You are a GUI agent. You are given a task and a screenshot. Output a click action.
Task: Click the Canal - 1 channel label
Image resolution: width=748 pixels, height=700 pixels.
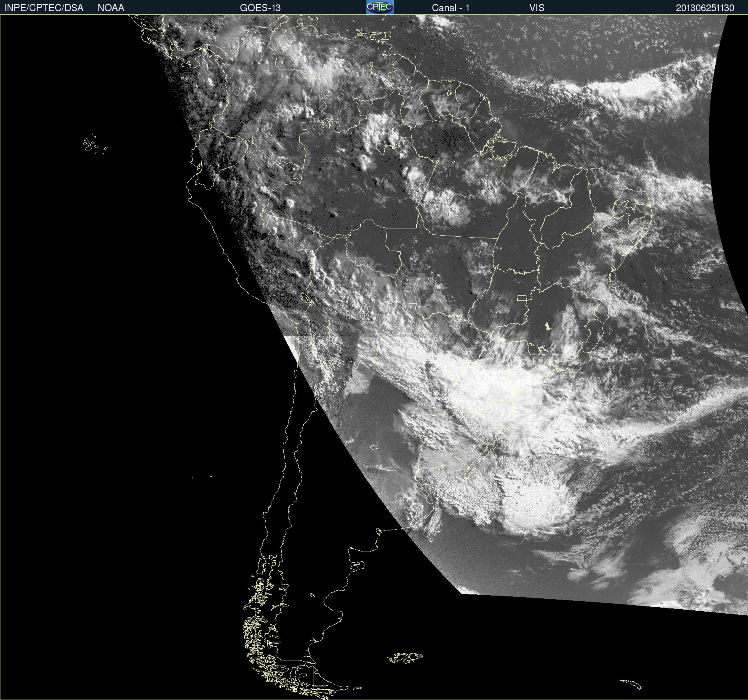click(451, 8)
